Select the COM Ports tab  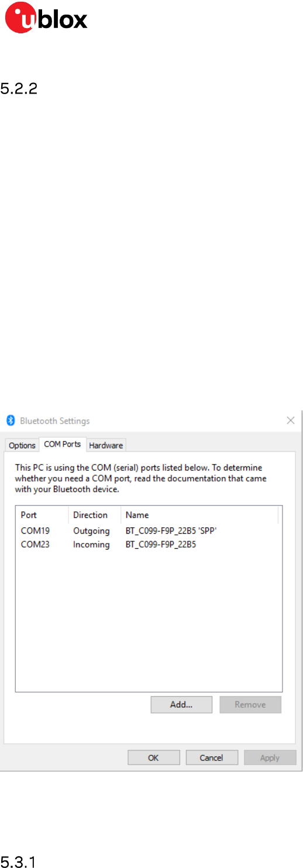pyautogui.click(x=63, y=444)
